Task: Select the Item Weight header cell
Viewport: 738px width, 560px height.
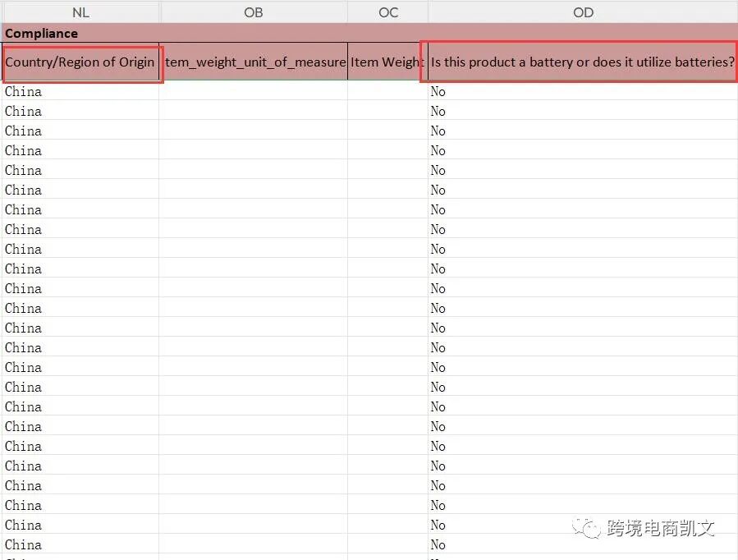Action: click(387, 62)
